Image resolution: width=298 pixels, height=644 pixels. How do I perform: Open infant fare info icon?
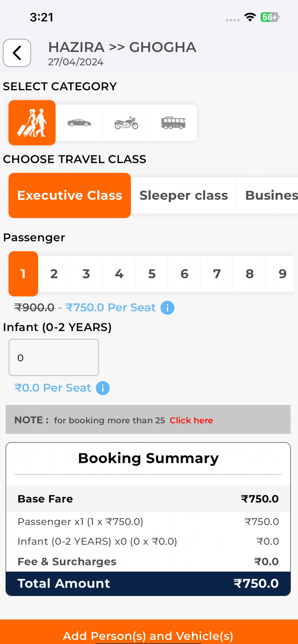pos(103,388)
